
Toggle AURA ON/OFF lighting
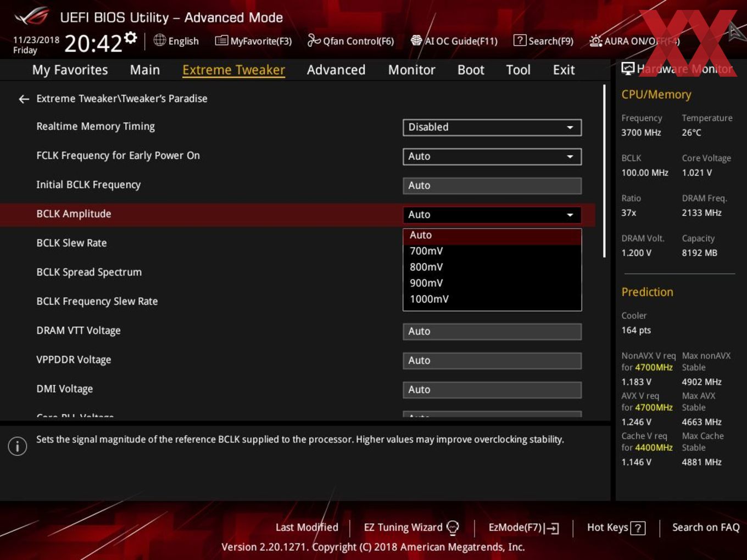click(x=634, y=41)
